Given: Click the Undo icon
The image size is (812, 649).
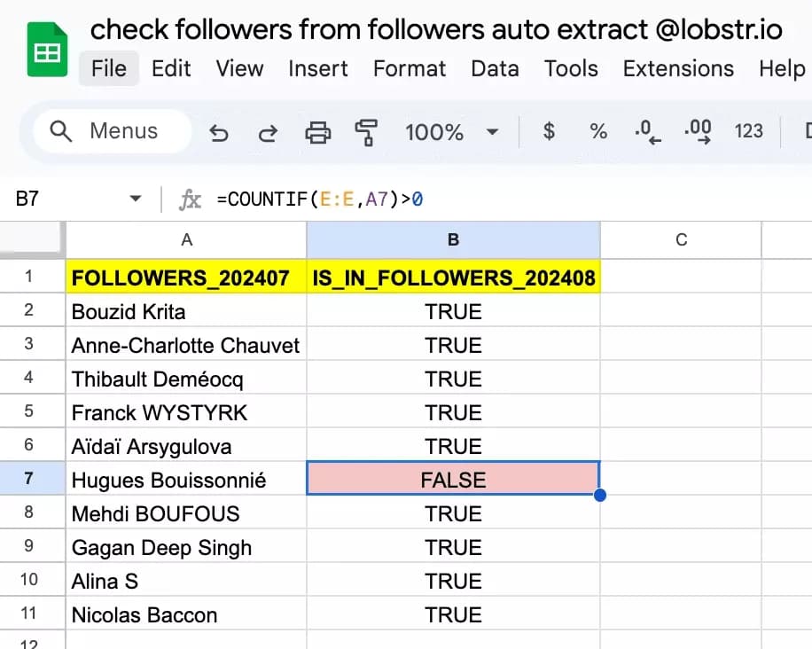Looking at the screenshot, I should click(x=219, y=131).
